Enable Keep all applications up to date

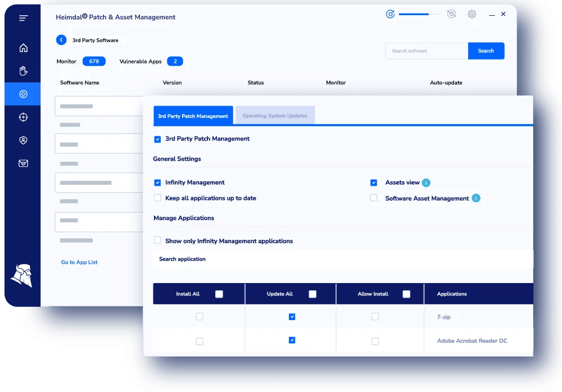[157, 198]
